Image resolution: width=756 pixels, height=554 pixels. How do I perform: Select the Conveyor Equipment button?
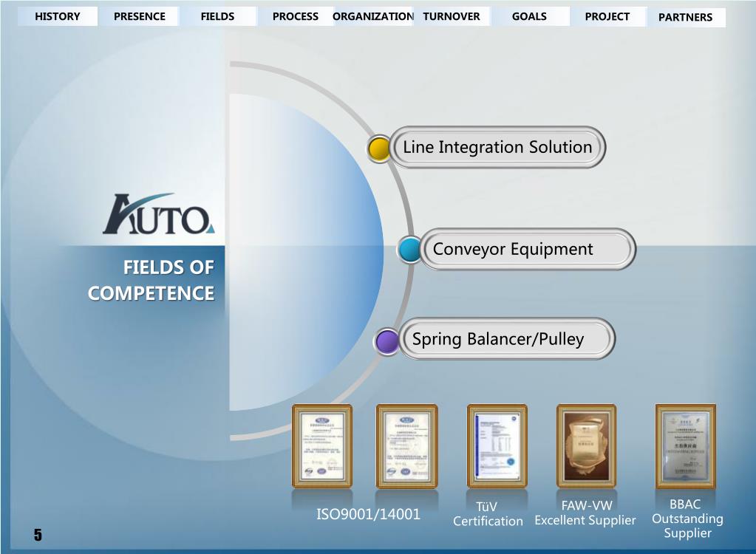(528, 249)
